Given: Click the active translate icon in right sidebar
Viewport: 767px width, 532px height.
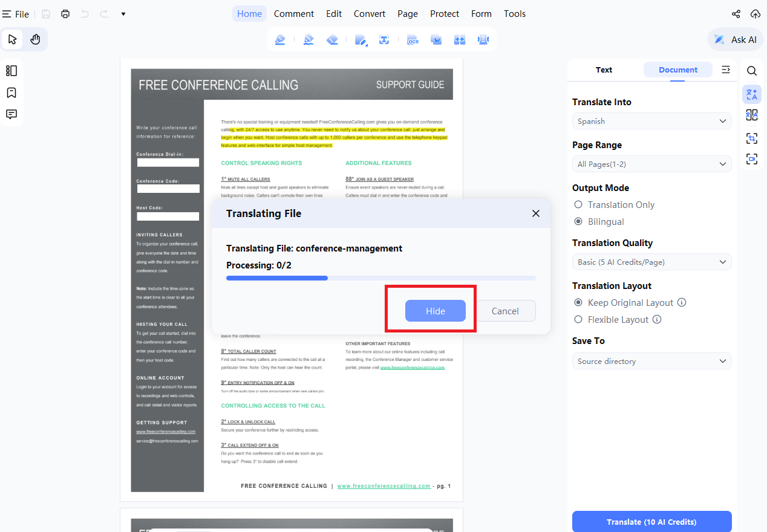Looking at the screenshot, I should [752, 94].
